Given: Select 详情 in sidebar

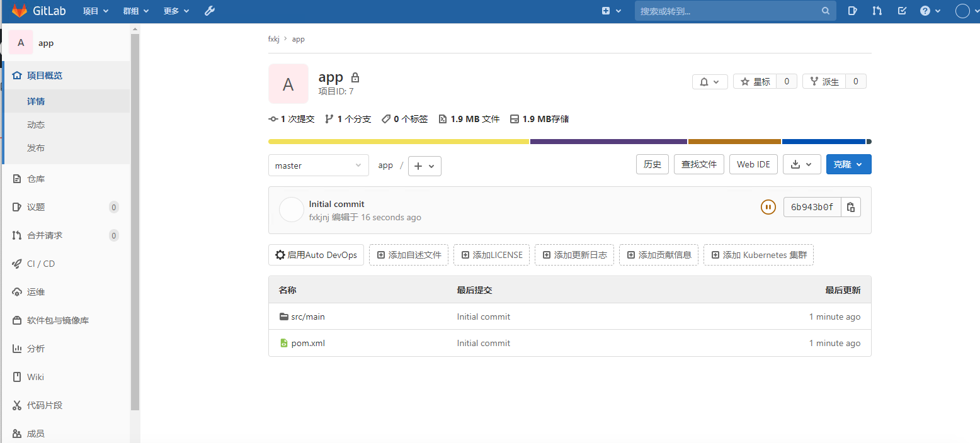Looking at the screenshot, I should [x=67, y=101].
